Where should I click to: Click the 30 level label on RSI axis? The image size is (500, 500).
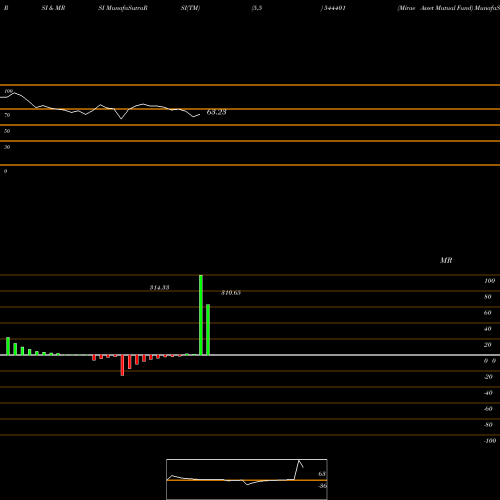(x=7, y=147)
